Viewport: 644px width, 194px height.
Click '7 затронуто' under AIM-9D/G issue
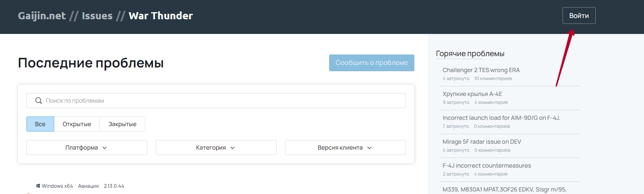(x=456, y=126)
